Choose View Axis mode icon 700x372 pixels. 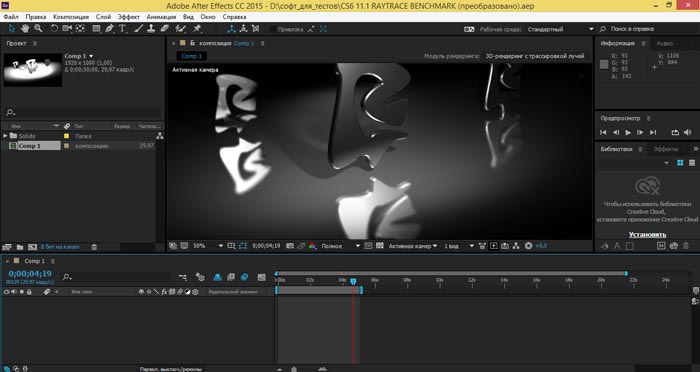click(x=255, y=29)
